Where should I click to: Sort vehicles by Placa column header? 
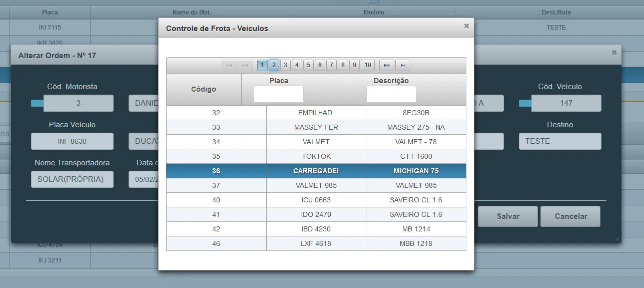point(279,80)
